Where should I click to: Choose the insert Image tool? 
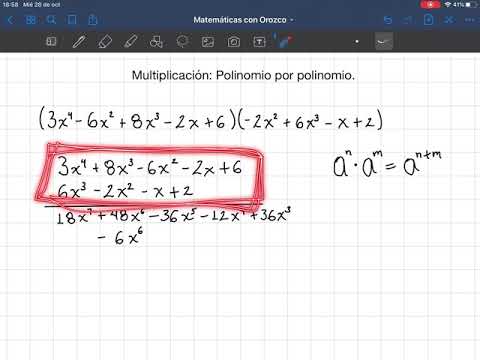[x=208, y=42]
